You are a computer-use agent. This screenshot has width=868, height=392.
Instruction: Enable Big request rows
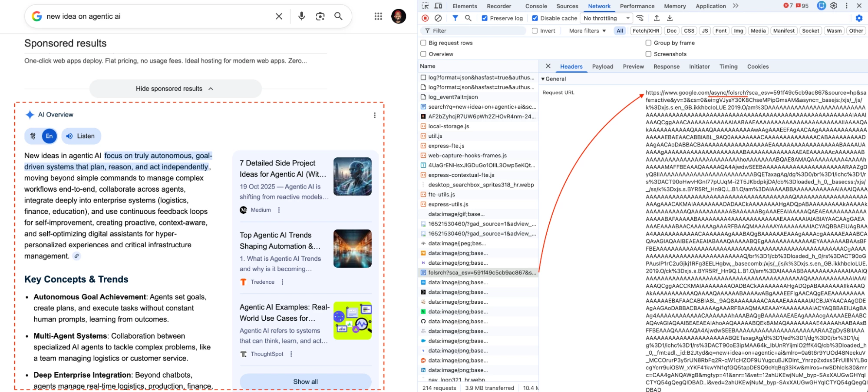pyautogui.click(x=423, y=43)
